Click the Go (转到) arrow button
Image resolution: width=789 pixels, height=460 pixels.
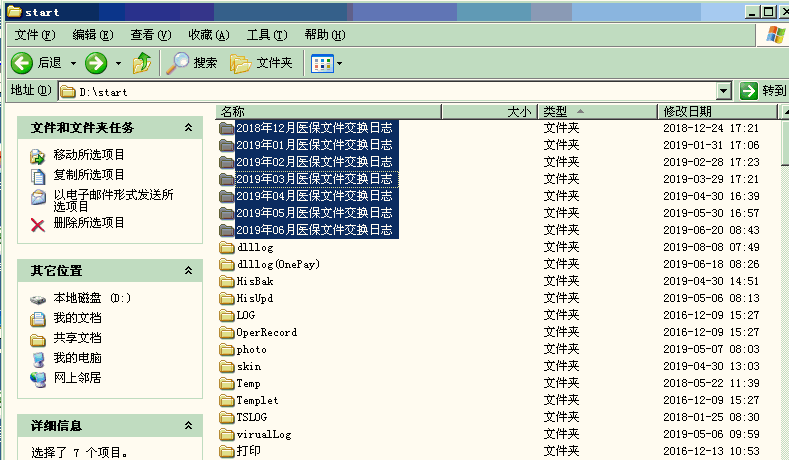tap(749, 91)
